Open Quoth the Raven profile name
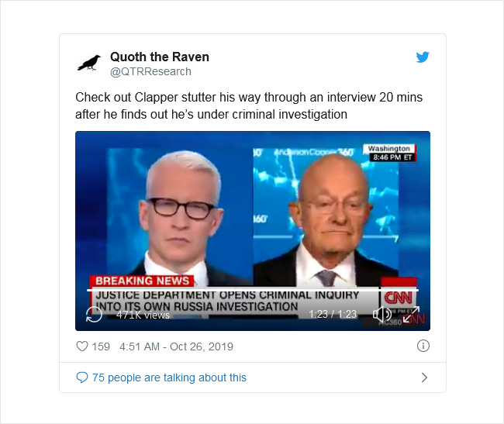The image size is (504, 424). pos(160,57)
